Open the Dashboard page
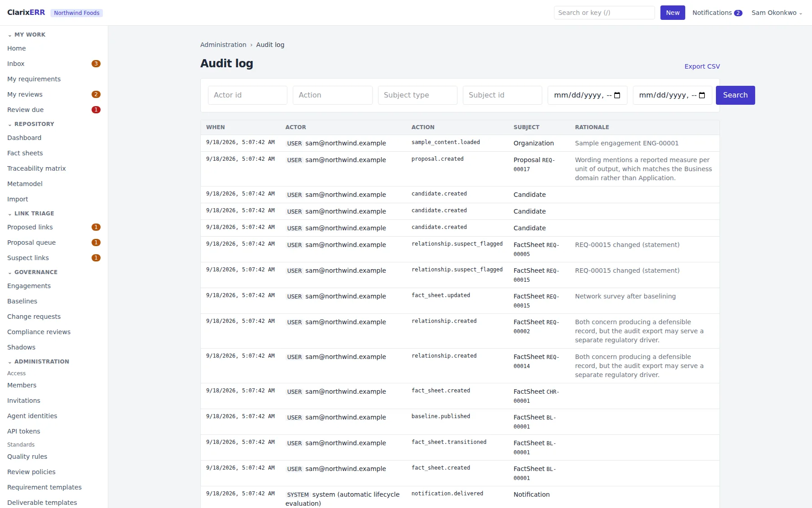812x508 pixels. coord(54,138)
